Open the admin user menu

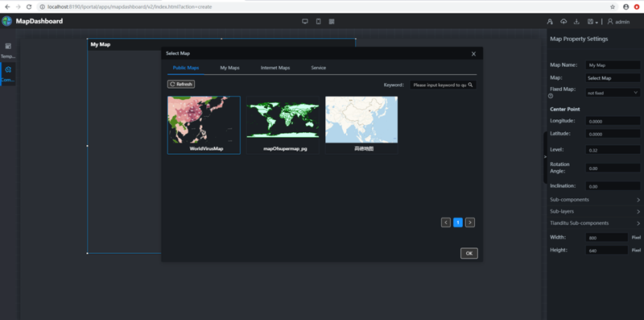click(618, 22)
